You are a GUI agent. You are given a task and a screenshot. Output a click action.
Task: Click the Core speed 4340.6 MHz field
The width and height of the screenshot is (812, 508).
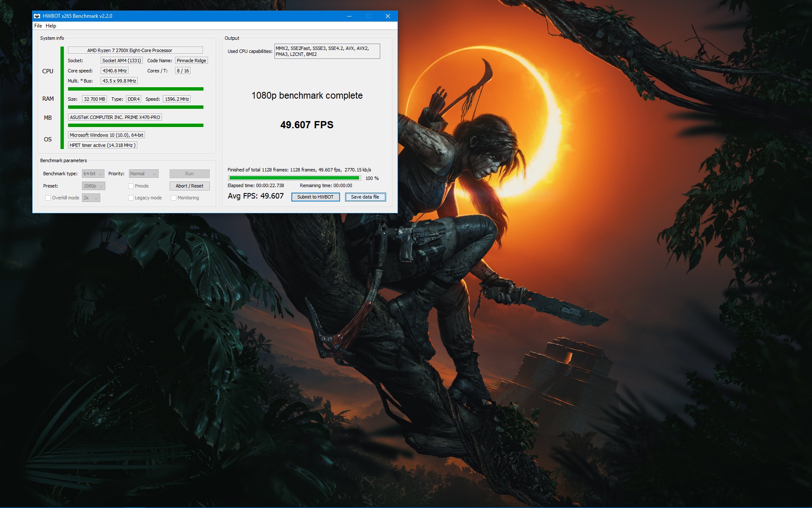[115, 71]
